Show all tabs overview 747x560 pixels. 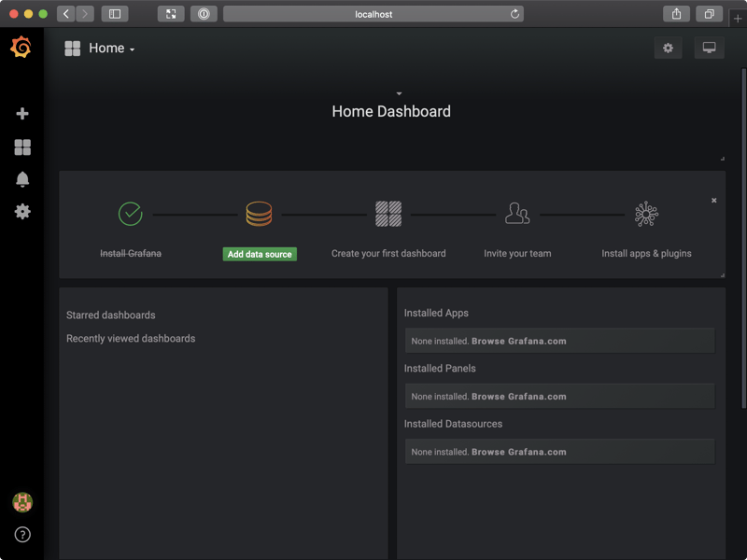point(710,14)
